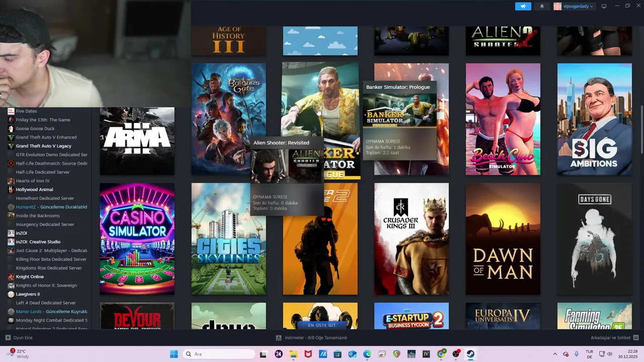Click the Hearts of Iron IV icon
This screenshot has width=644, height=362.
point(11,181)
